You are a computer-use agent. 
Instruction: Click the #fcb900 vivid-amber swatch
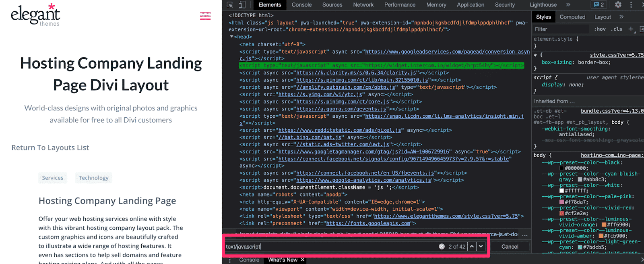click(x=601, y=236)
